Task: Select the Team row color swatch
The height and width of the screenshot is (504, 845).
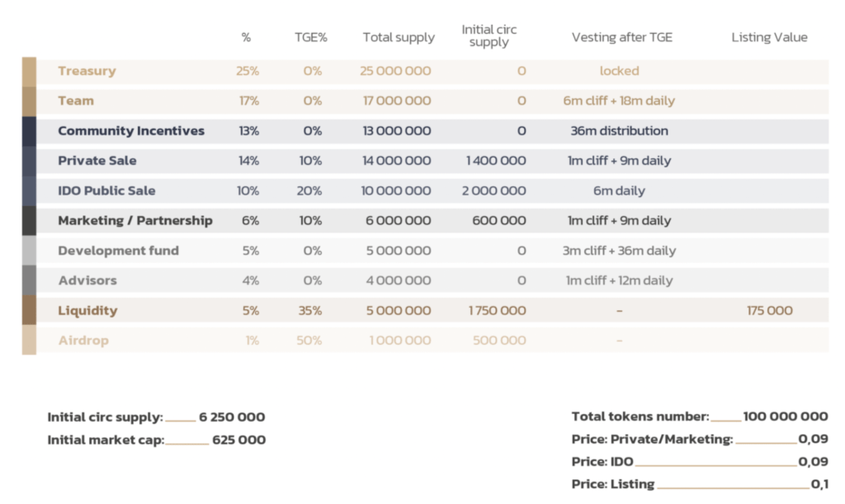Action: point(29,101)
